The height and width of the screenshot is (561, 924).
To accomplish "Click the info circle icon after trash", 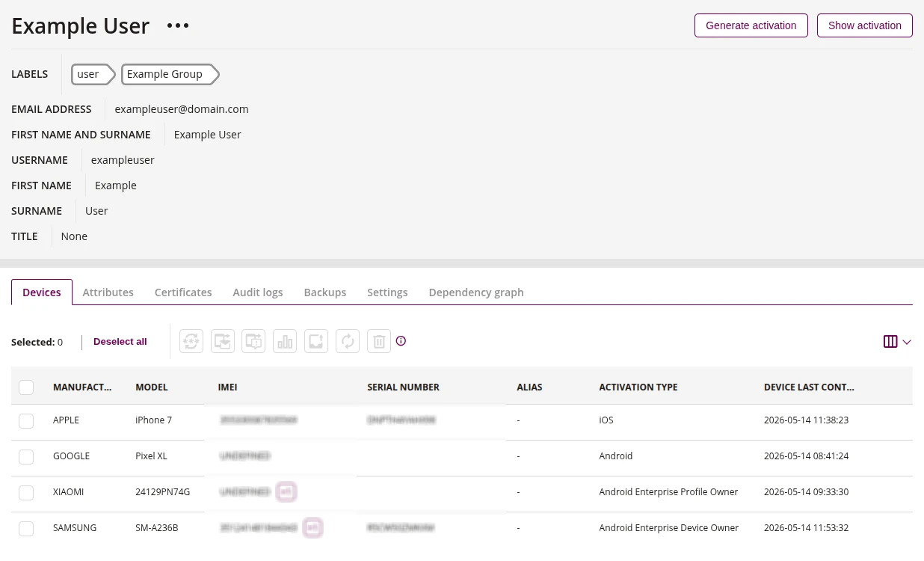I will (401, 341).
